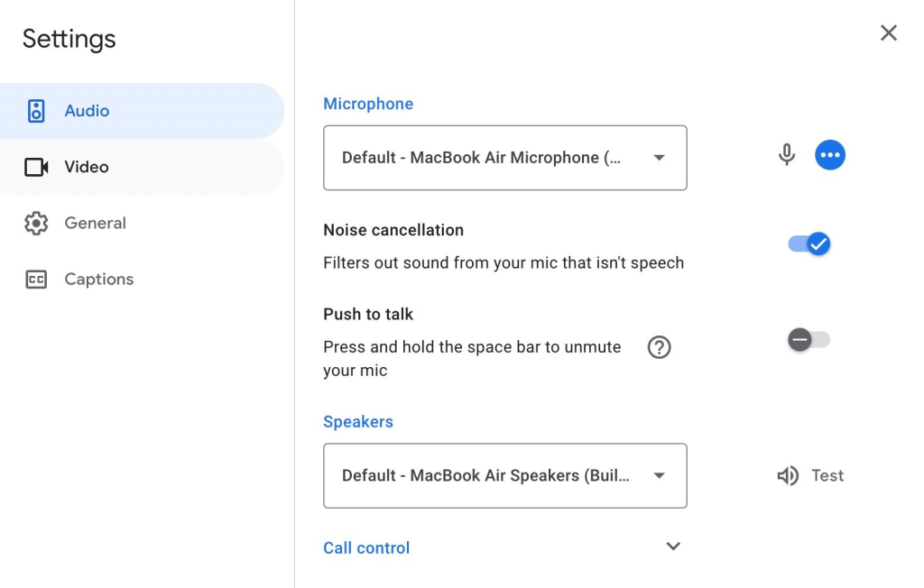This screenshot has width=924, height=588.
Task: Open the Microphone device dropdown
Action: [504, 158]
